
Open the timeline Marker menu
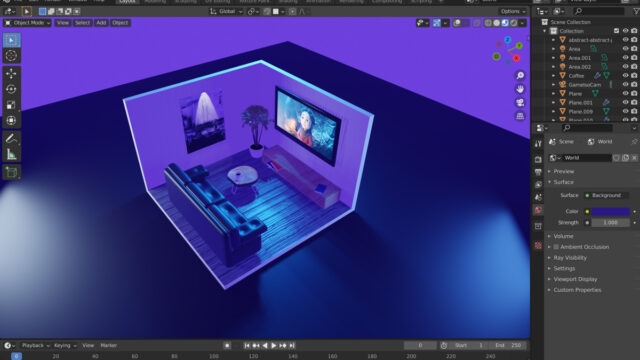coord(109,345)
